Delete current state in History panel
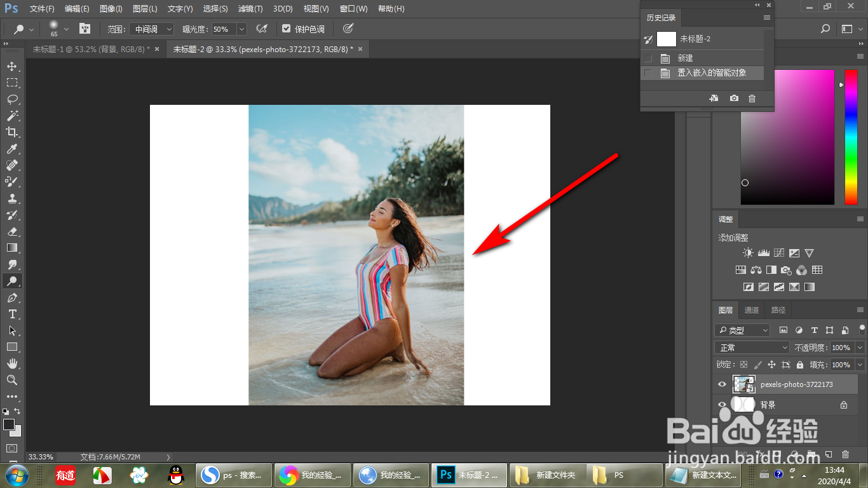Viewport: 868px width, 488px height. pyautogui.click(x=752, y=98)
